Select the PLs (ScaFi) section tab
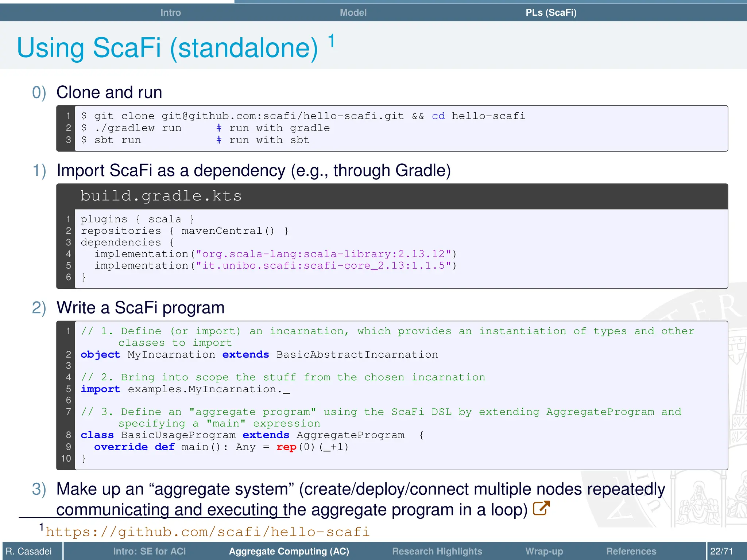The width and height of the screenshot is (747, 560). click(551, 12)
